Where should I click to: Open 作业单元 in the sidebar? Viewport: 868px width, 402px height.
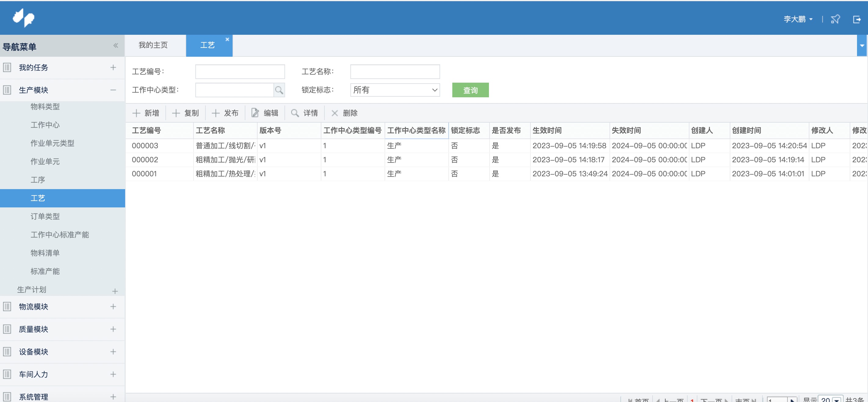click(45, 161)
